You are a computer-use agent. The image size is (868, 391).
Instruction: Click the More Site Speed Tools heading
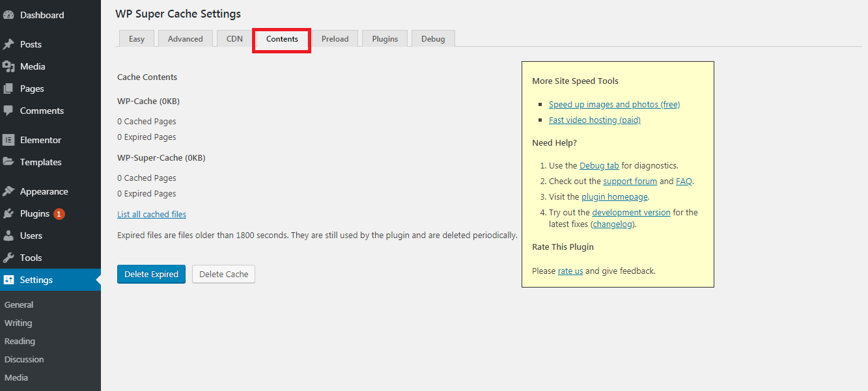click(x=575, y=81)
